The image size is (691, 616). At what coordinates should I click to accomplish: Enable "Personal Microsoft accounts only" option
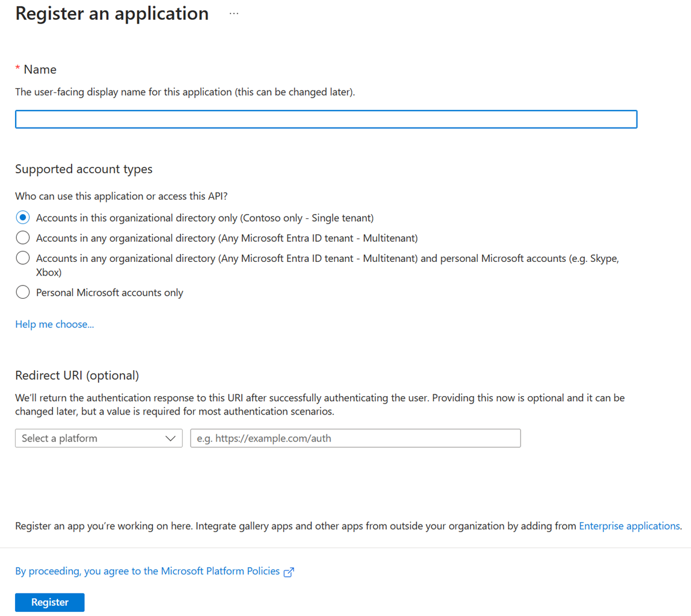pos(22,292)
